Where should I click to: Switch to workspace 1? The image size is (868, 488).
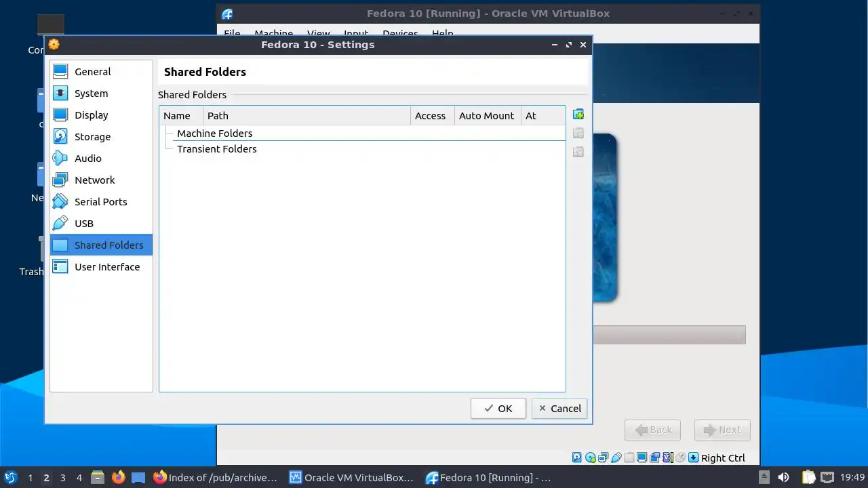30,478
